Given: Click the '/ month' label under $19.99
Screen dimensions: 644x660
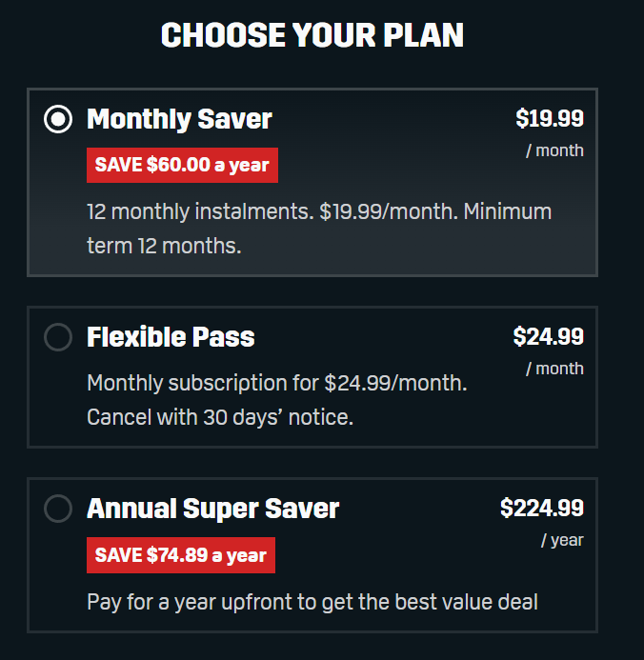Looking at the screenshot, I should coord(554,150).
